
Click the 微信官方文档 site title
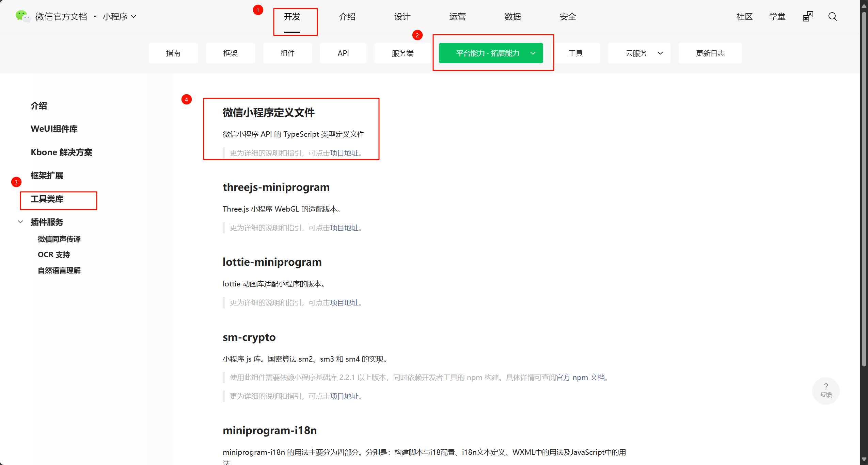point(61,16)
